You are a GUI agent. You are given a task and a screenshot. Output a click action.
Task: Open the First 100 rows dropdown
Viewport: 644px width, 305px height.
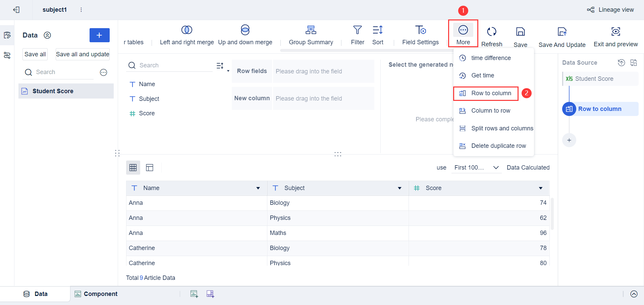pyautogui.click(x=476, y=167)
